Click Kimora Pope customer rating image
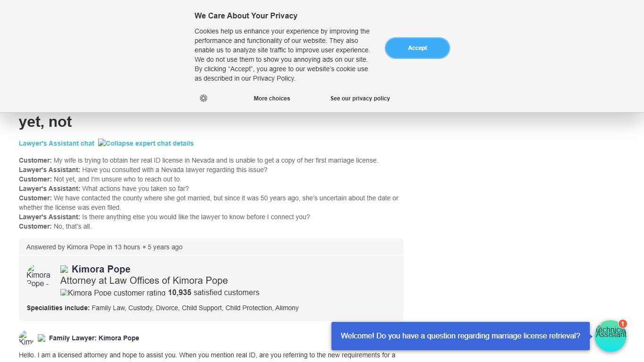The height and width of the screenshot is (362, 644). (113, 293)
